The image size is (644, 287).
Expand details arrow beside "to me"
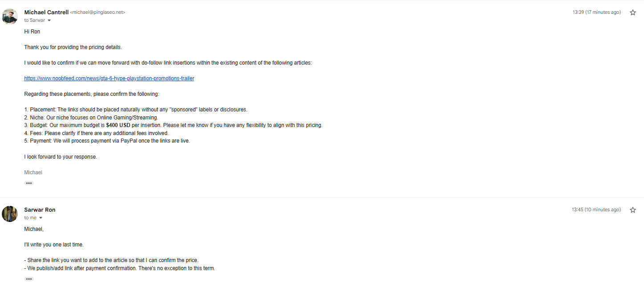(41, 218)
